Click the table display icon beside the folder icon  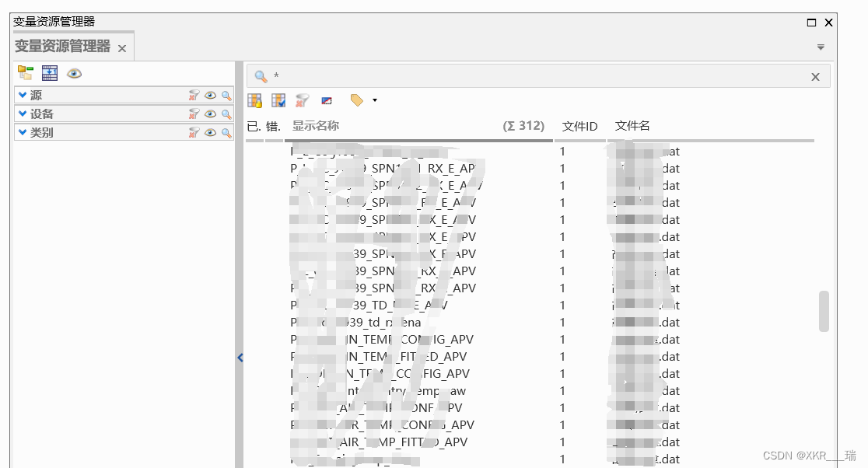(x=49, y=72)
